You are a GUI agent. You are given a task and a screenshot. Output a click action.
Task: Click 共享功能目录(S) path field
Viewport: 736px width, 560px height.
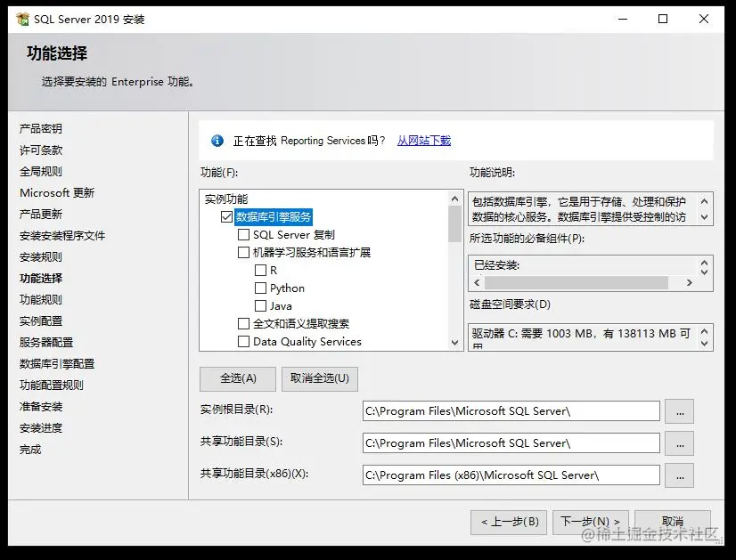511,443
